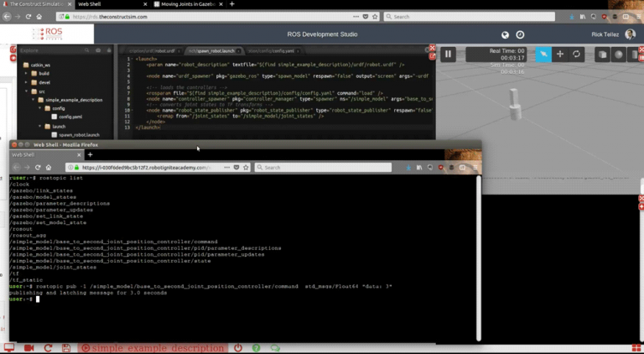The width and height of the screenshot is (644, 354).
Task: Insert a box shape in Gazebo
Action: coord(602,55)
